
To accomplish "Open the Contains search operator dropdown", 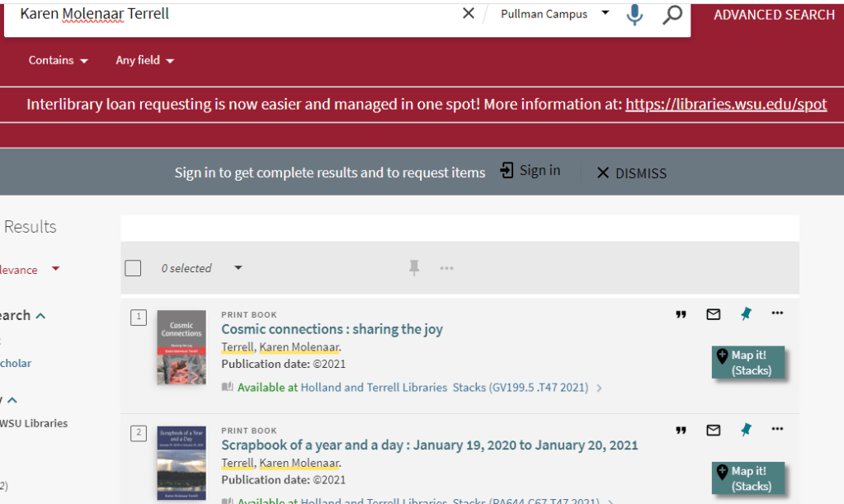I will tap(58, 60).
